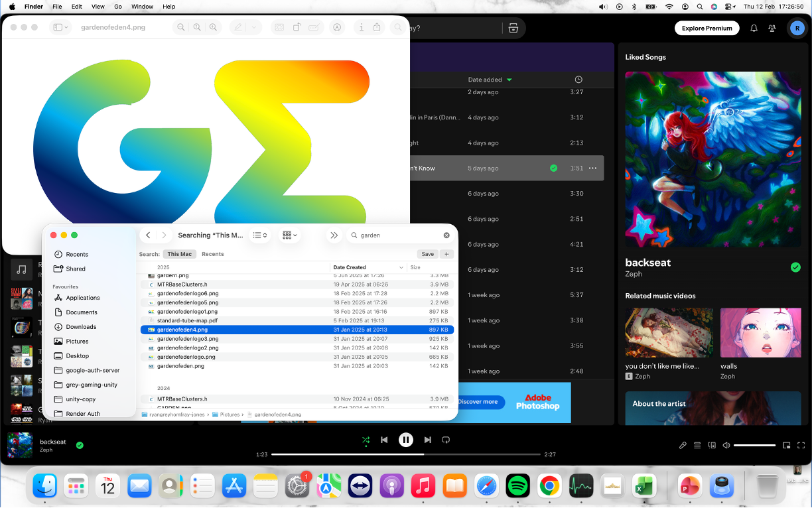Open the Spotify lyrics microphone icon
Viewport: 812px width, 508px height.
pyautogui.click(x=683, y=445)
